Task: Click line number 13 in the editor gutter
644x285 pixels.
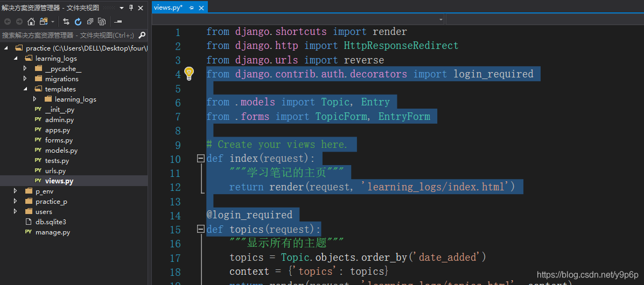Action: (175, 201)
